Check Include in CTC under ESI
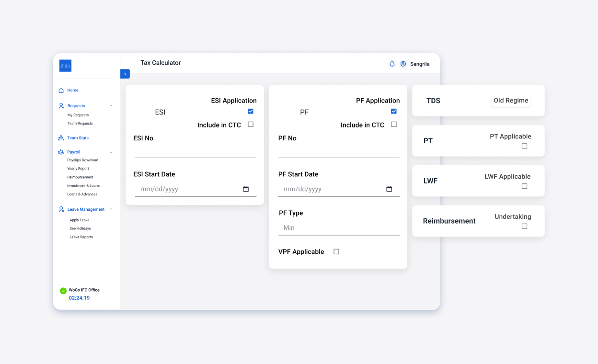The width and height of the screenshot is (598, 364). coord(250,125)
